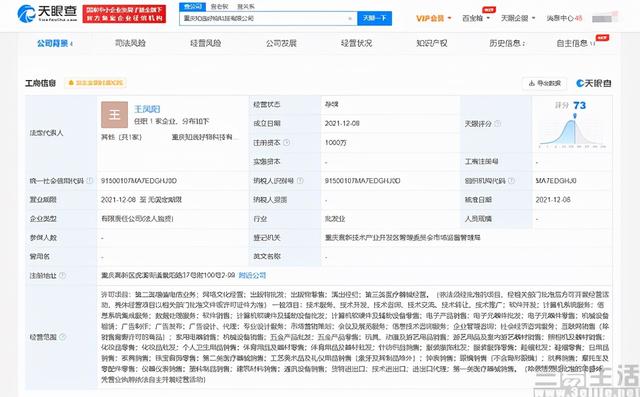Switch to the 知识产权 tab
640x397 pixels.
point(431,43)
